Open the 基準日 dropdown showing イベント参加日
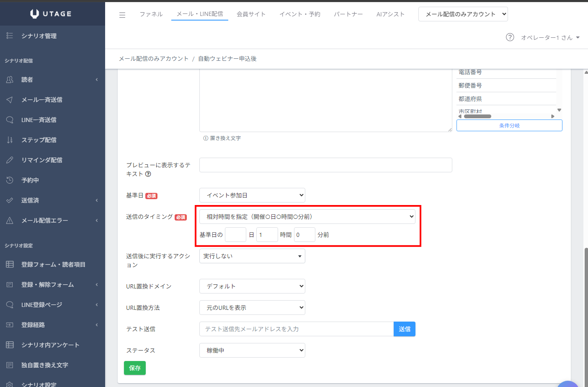588x387 pixels. (x=252, y=195)
